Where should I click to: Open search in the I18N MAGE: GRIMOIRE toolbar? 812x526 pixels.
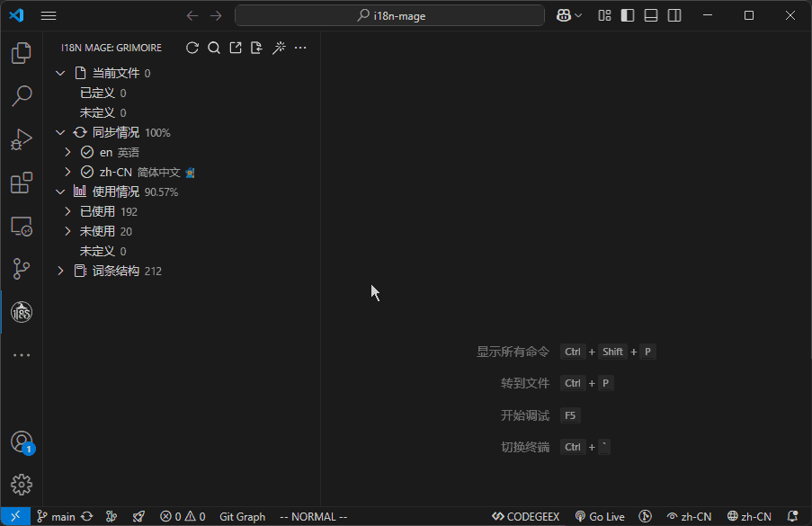[x=213, y=48]
